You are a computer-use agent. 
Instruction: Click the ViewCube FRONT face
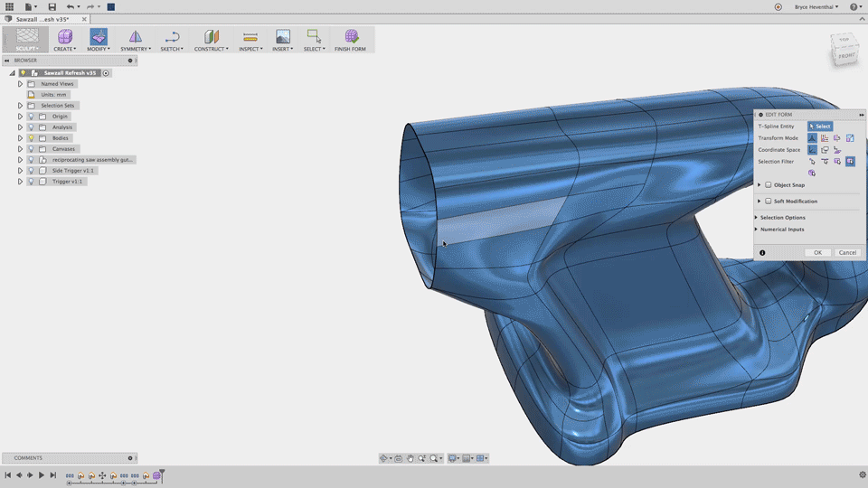coord(846,56)
